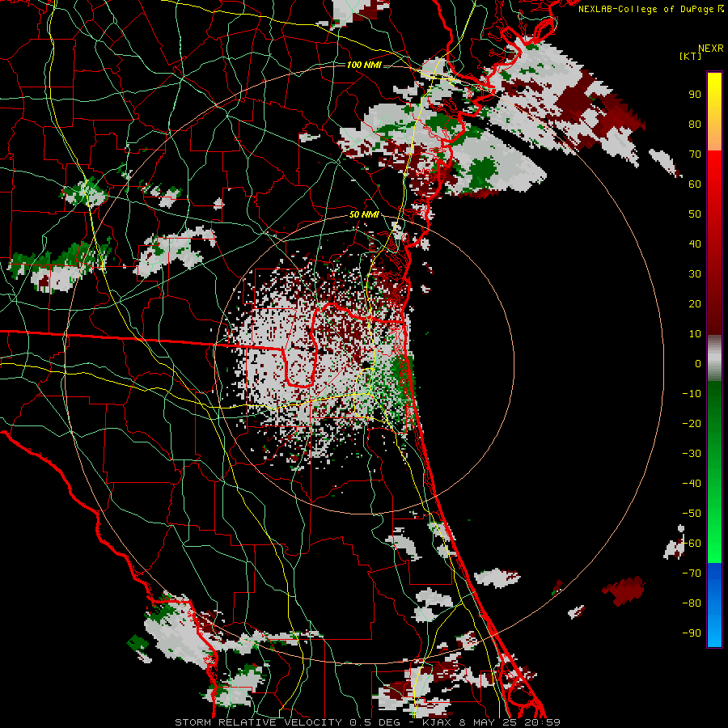
Task: Click the 20 value on velocity scale
Action: pyautogui.click(x=695, y=304)
